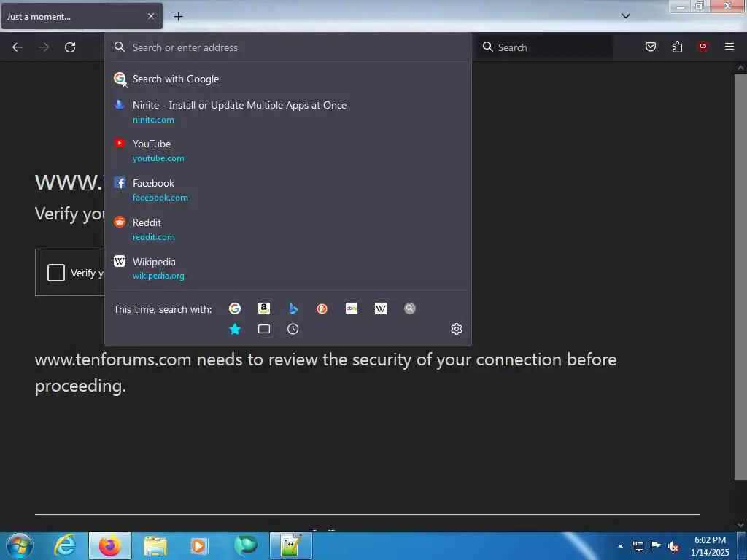Viewport: 747px width, 560px height.
Task: Open the list all tabs dropdown
Action: point(626,16)
